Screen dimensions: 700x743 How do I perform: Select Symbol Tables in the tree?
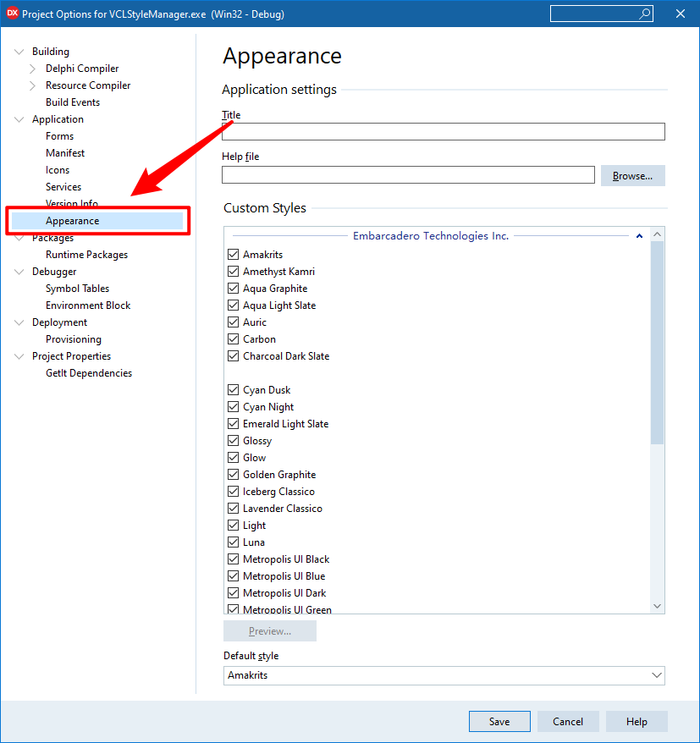coord(77,289)
